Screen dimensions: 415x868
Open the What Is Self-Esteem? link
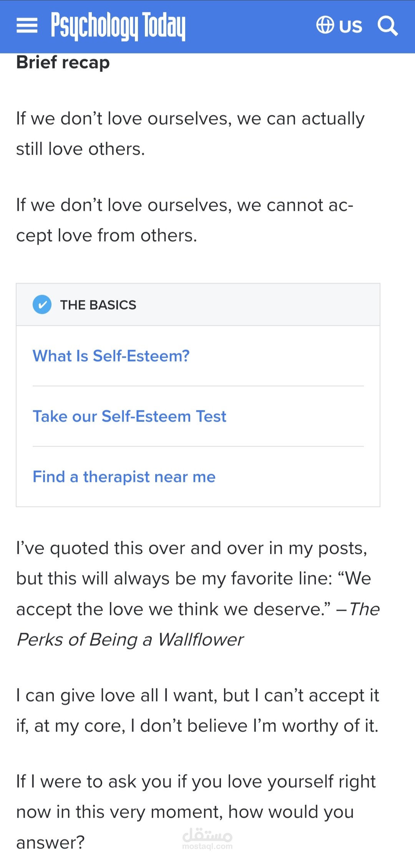pos(111,356)
